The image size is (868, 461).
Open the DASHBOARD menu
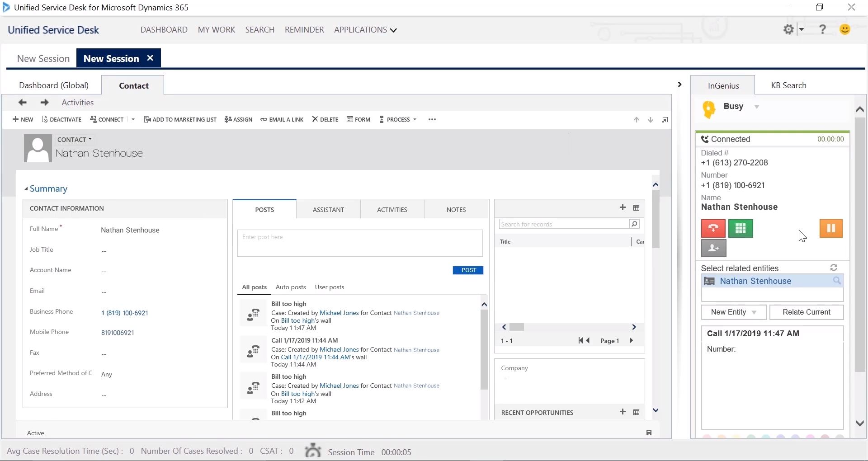click(164, 30)
